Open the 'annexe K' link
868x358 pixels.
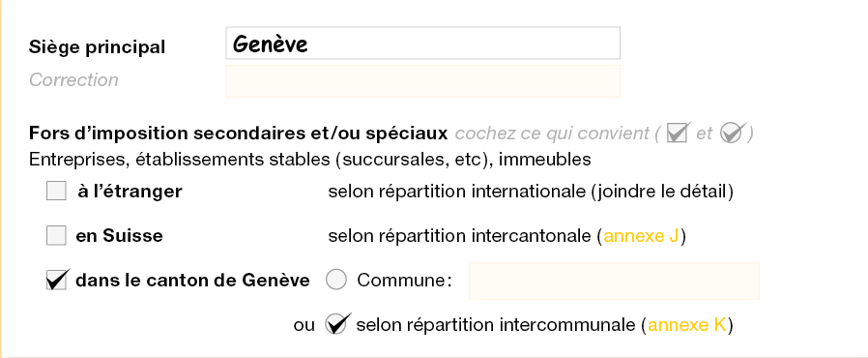coord(687,325)
